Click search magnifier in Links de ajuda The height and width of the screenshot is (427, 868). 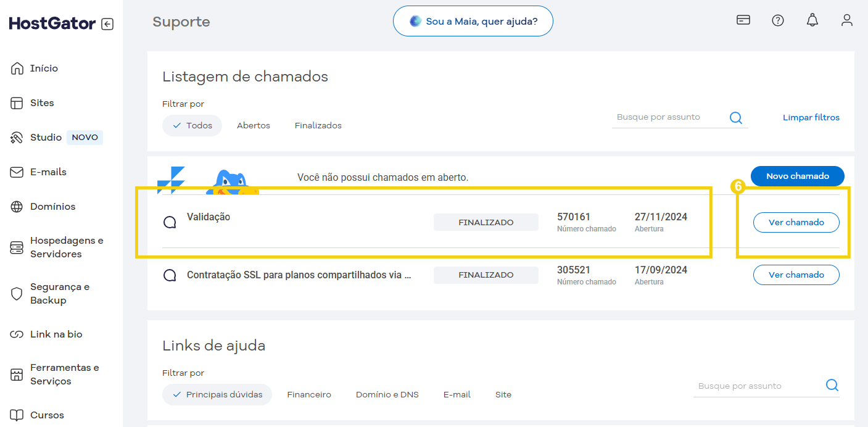coord(832,386)
